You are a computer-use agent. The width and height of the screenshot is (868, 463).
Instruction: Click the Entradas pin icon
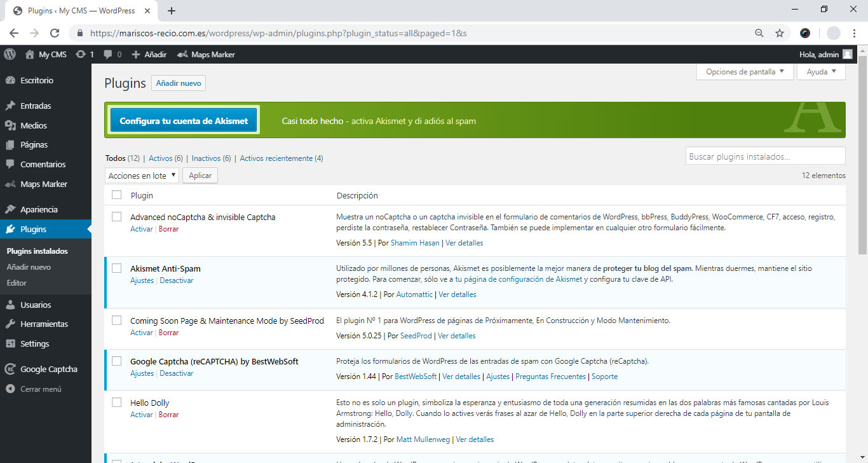tap(10, 106)
